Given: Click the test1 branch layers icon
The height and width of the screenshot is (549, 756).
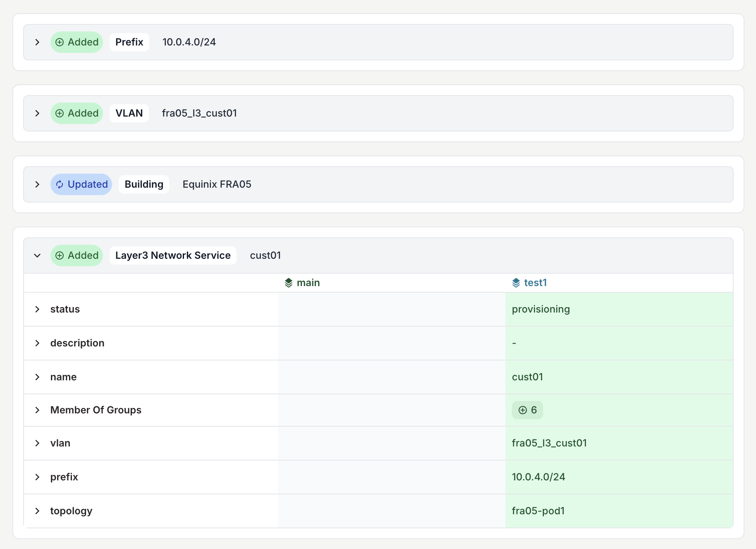Looking at the screenshot, I should [x=516, y=283].
